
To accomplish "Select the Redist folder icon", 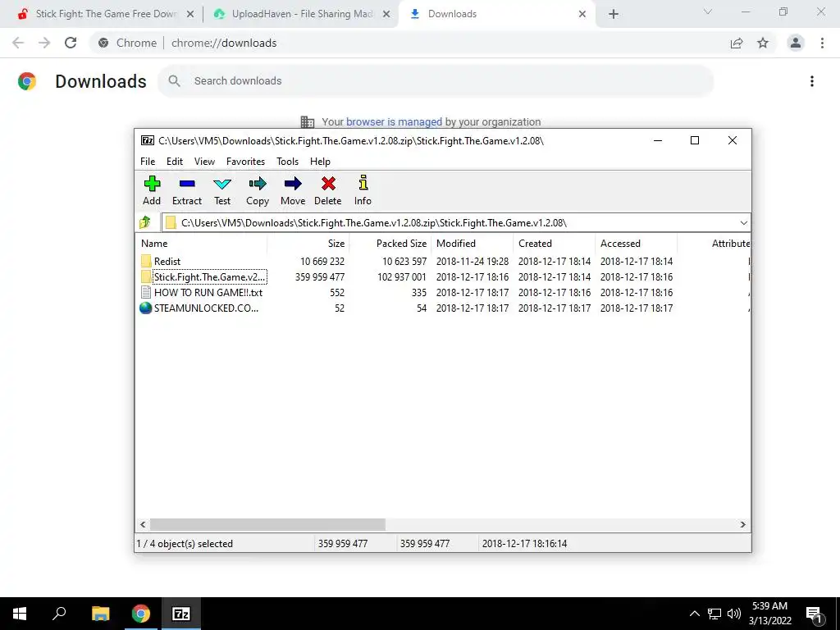I will [146, 261].
